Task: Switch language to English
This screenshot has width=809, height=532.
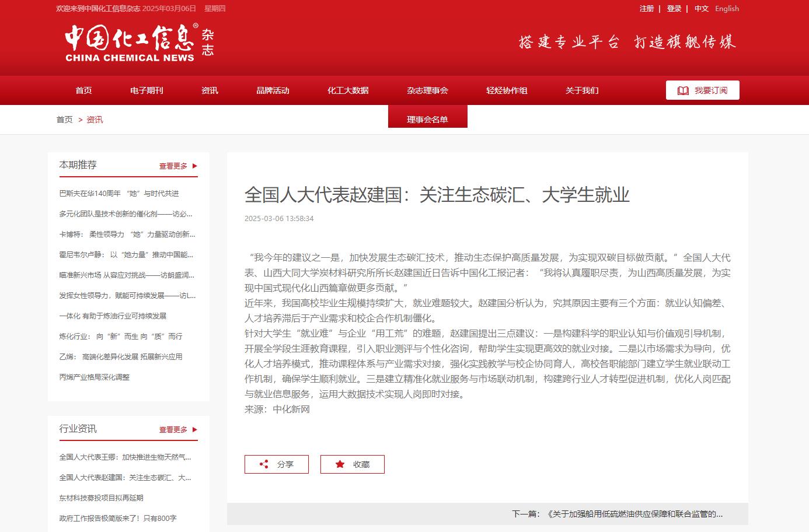Action: pos(727,9)
